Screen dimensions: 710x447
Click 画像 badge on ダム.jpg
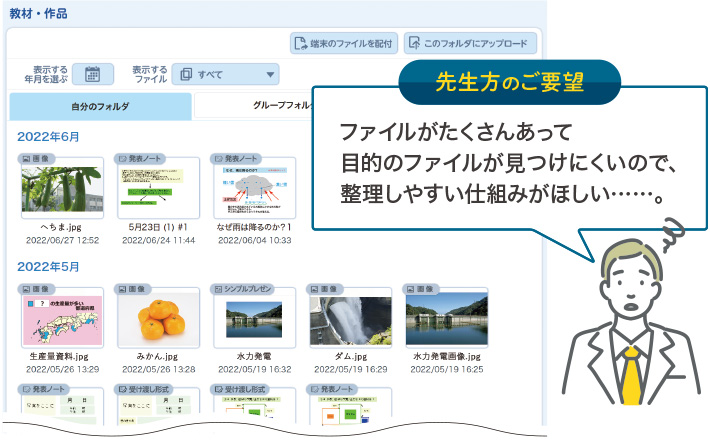324,288
